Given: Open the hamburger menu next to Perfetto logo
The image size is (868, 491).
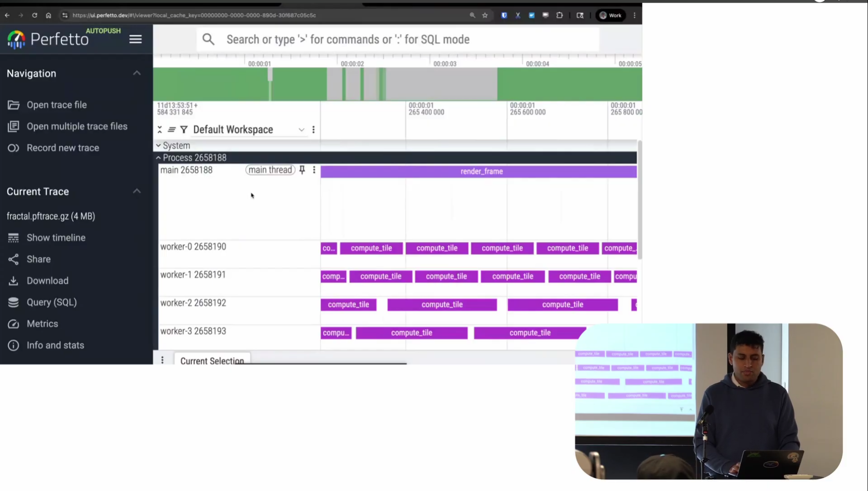Looking at the screenshot, I should (x=135, y=39).
